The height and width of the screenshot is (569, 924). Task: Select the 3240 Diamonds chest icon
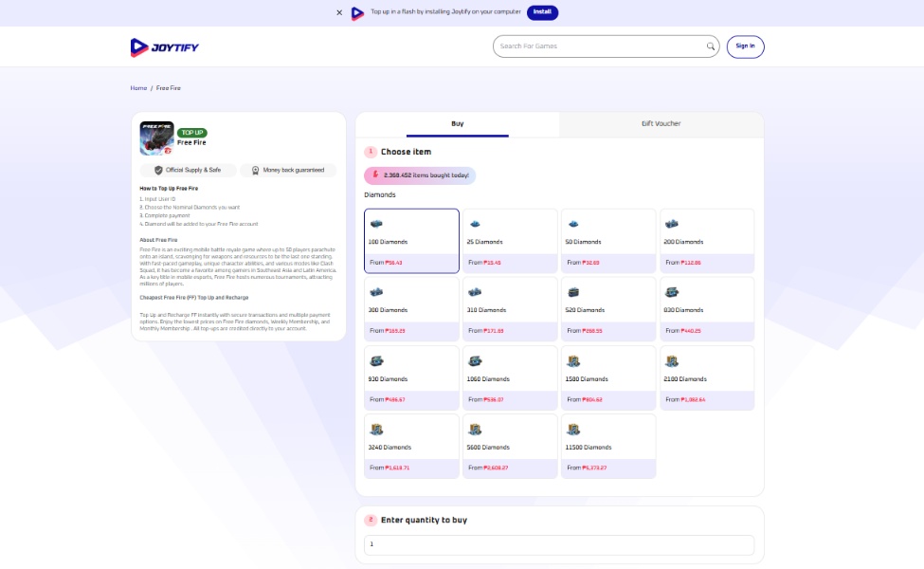coord(376,430)
